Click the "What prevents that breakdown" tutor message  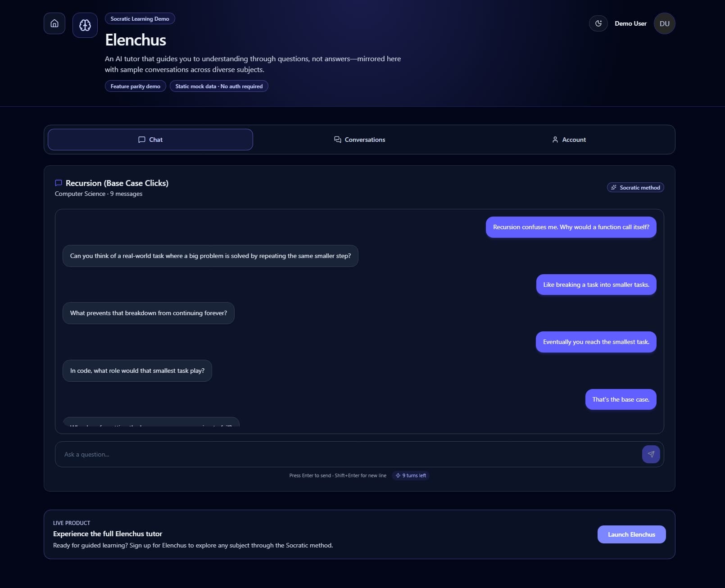click(149, 313)
